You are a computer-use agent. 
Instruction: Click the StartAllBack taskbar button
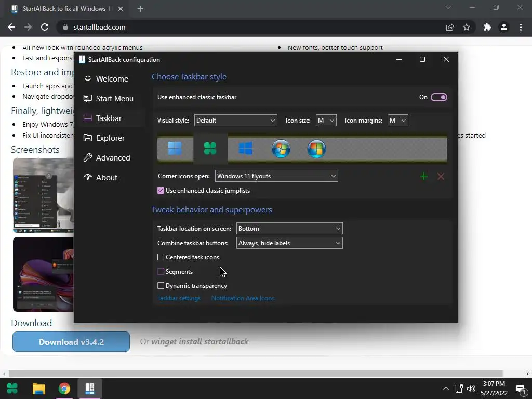pyautogui.click(x=89, y=389)
